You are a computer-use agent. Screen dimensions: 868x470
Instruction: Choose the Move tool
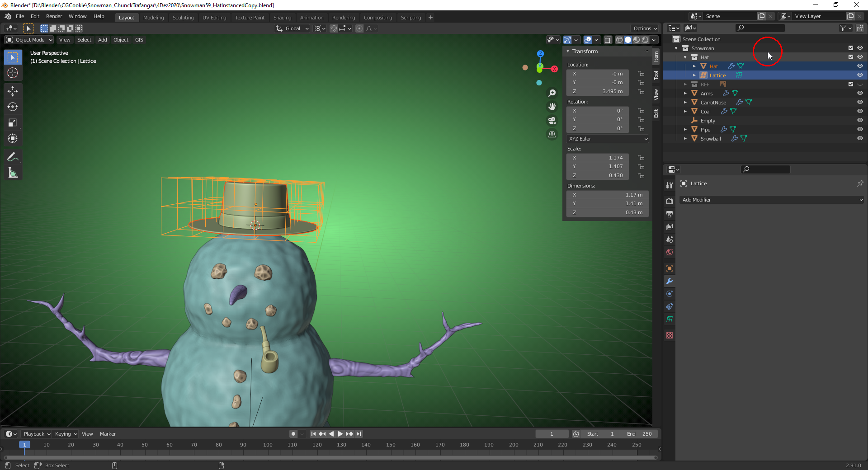click(x=13, y=91)
